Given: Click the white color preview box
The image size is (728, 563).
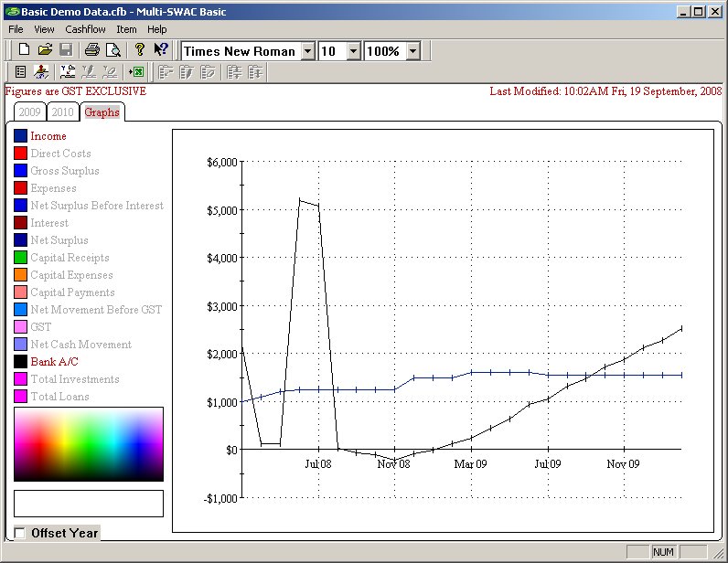Looking at the screenshot, I should 89,504.
